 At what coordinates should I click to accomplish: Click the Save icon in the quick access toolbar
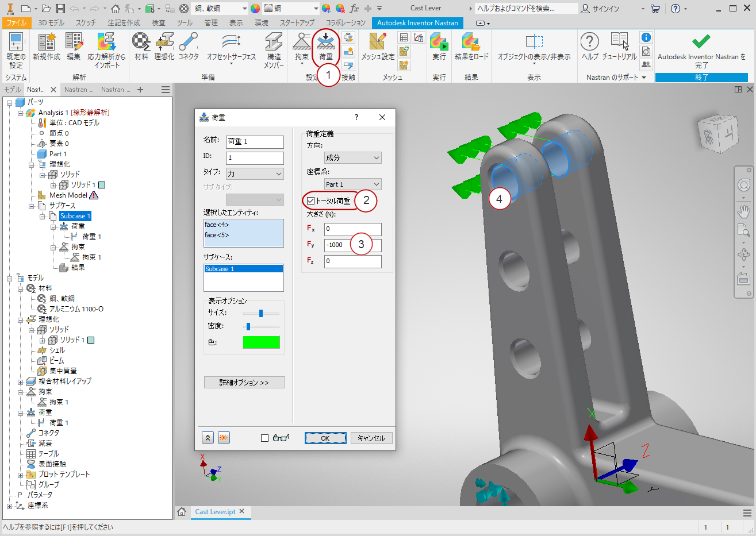click(60, 9)
